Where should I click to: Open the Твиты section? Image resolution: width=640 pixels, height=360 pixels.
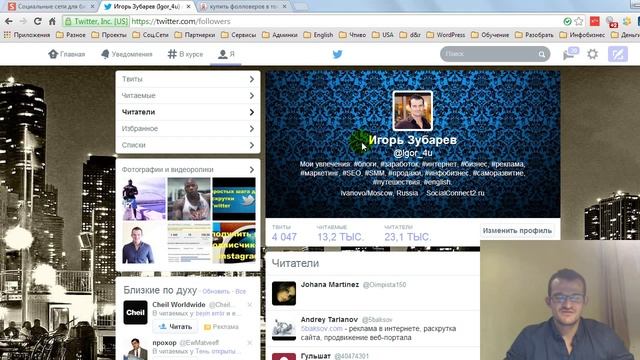[188, 79]
